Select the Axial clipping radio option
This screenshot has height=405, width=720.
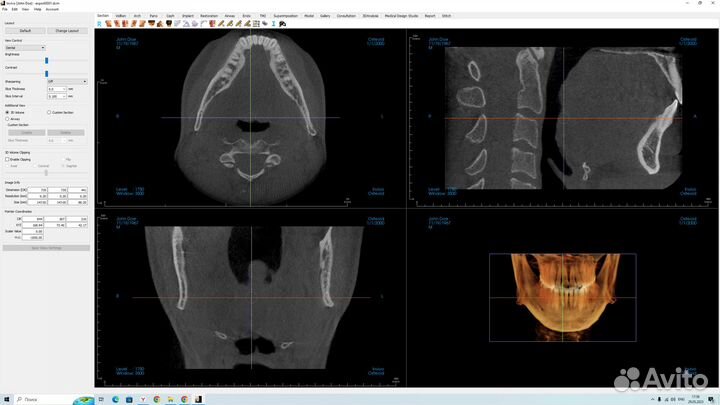tap(7, 166)
